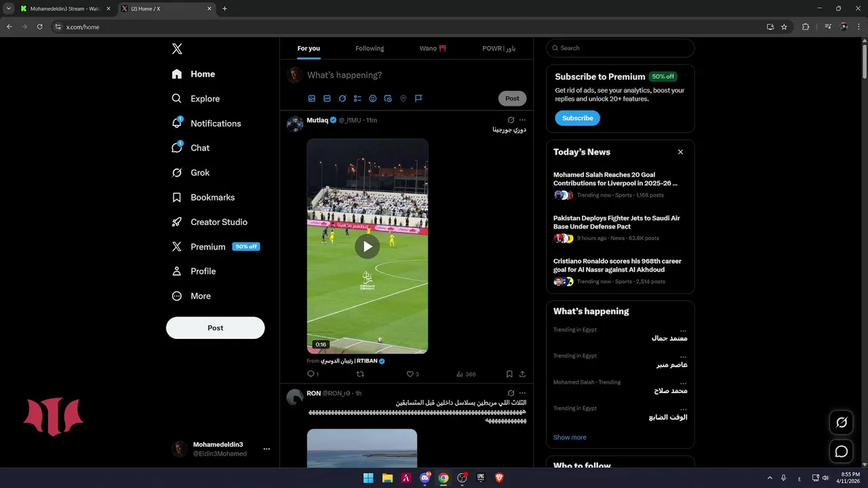View analytics of Mutlaq's post

[x=466, y=374]
